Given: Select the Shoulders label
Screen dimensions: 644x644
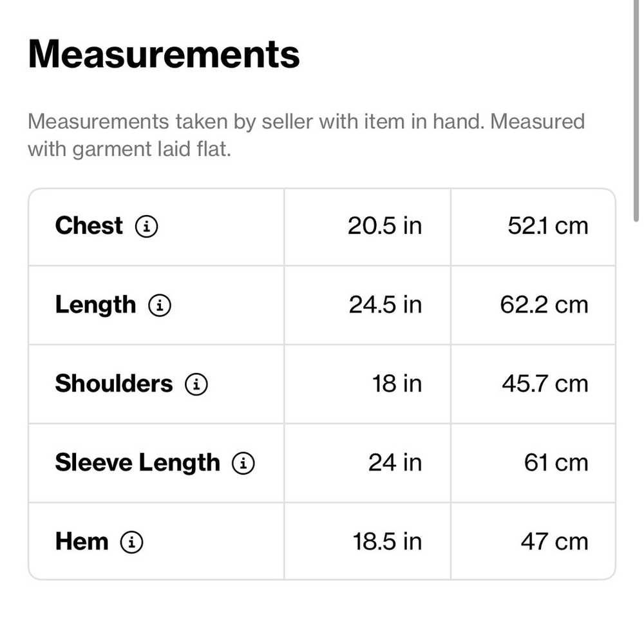Looking at the screenshot, I should coord(114,384).
